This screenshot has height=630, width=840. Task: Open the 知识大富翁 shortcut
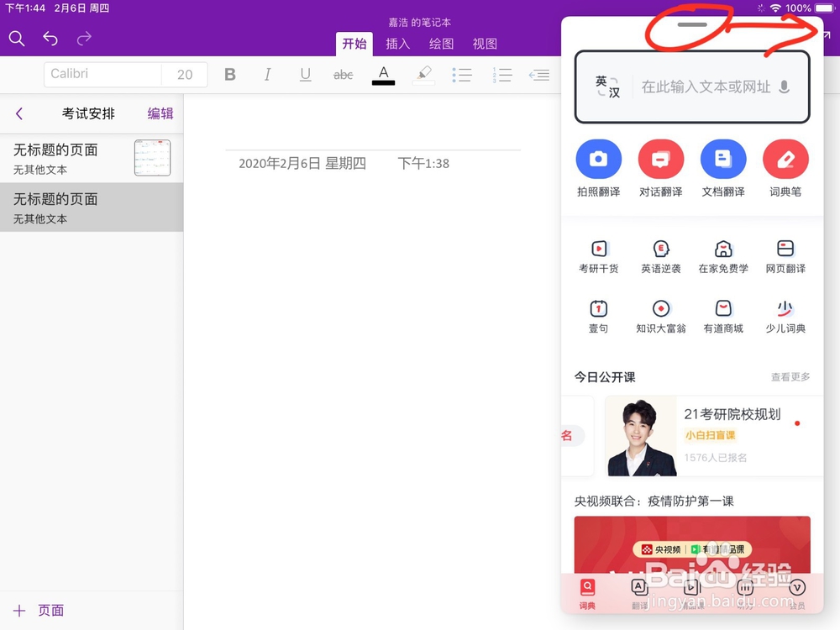660,318
